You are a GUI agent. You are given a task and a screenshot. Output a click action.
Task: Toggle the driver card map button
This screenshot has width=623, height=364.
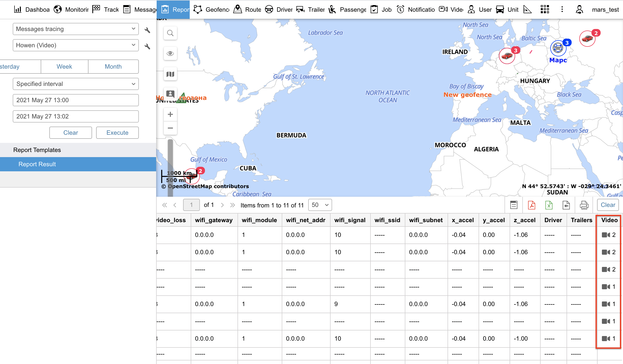(x=170, y=94)
